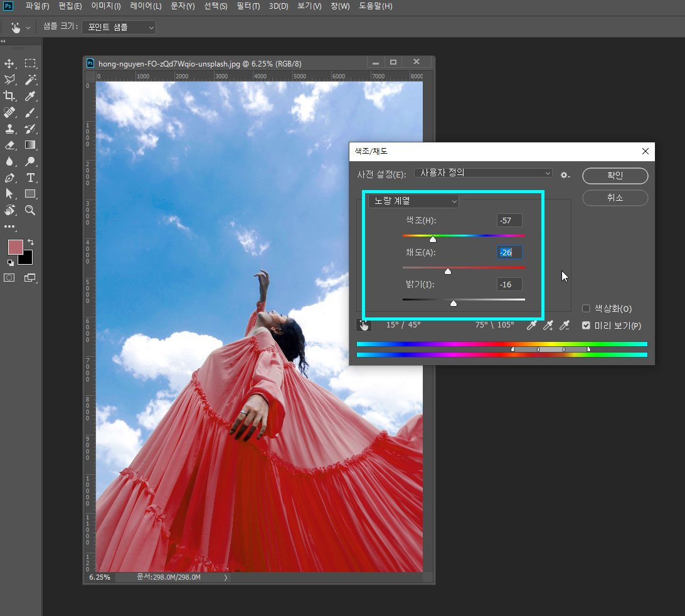Select the Rectangular Marquee tool
Image resolution: width=685 pixels, height=616 pixels.
pos(30,64)
